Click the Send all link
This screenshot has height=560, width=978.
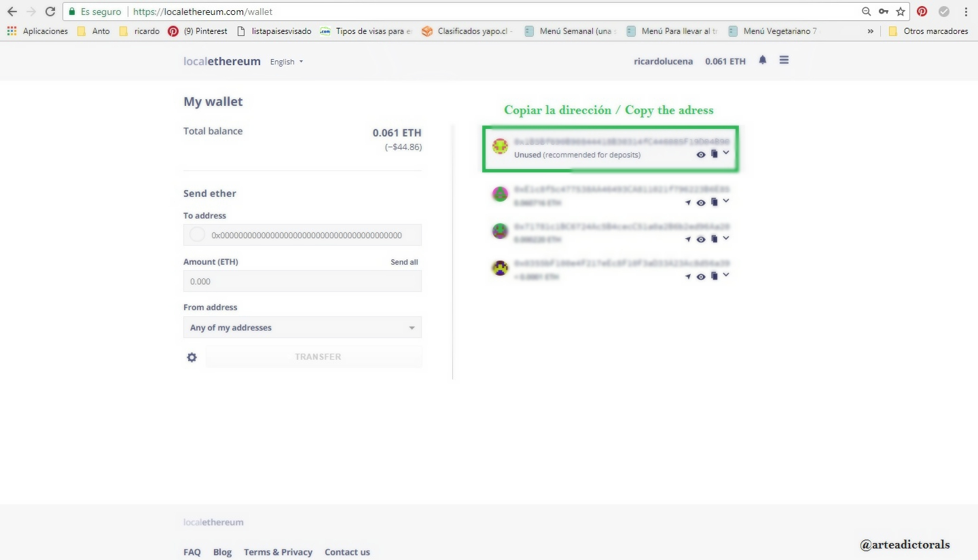pyautogui.click(x=404, y=262)
